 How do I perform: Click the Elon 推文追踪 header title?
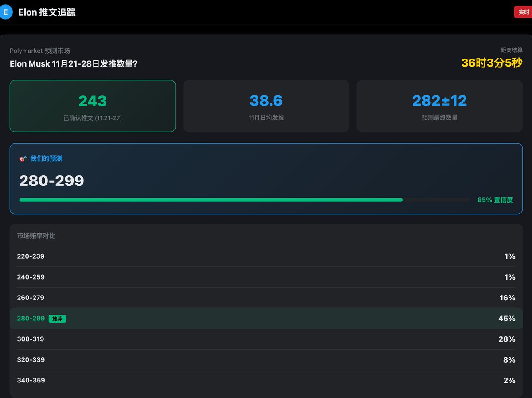(47, 12)
